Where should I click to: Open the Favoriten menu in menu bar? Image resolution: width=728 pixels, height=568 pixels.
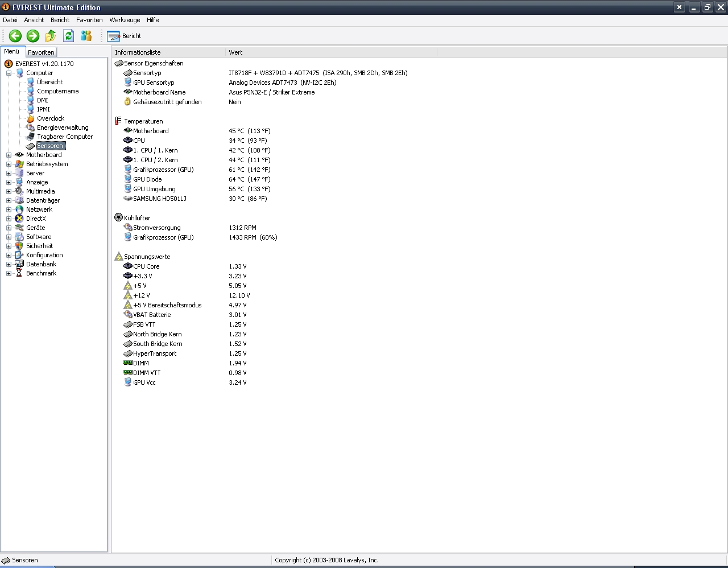[x=89, y=20]
